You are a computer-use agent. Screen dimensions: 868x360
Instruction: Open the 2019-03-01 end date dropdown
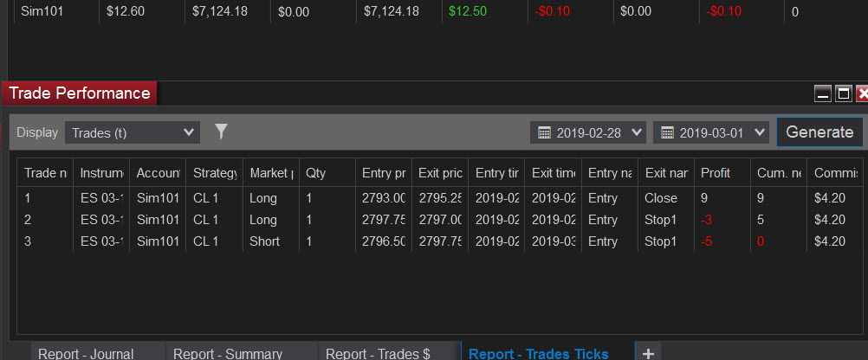[x=711, y=132]
